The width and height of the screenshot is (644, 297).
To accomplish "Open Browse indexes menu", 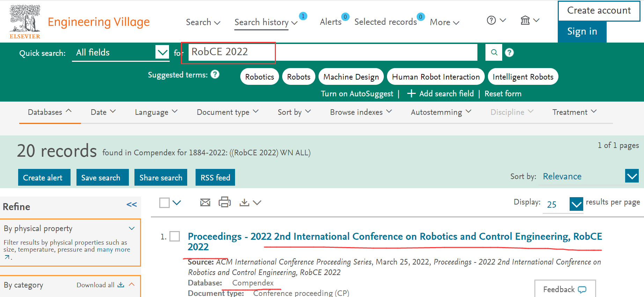I will coord(361,112).
